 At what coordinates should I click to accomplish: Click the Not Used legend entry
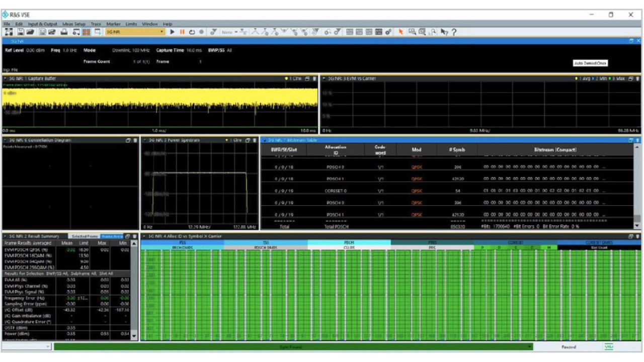pos(600,247)
